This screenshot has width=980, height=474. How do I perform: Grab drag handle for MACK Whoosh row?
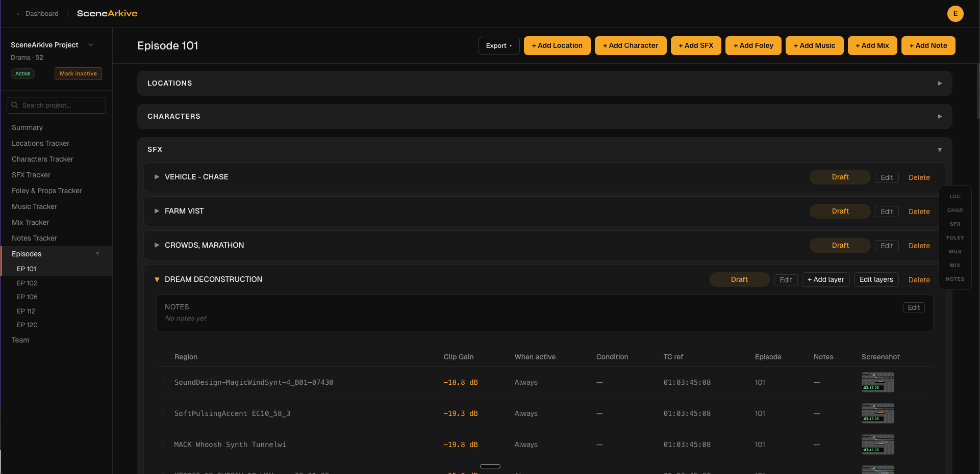tap(163, 444)
